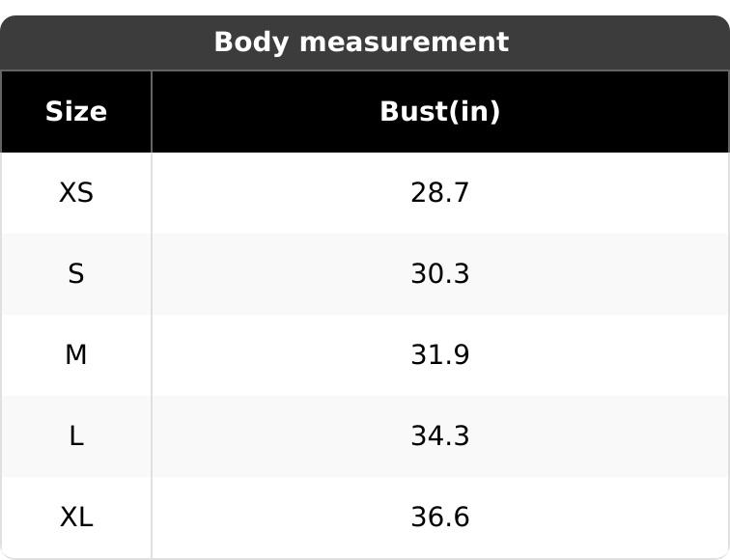The height and width of the screenshot is (560, 730).
Task: Click the "X" in the XL label
Action: tap(69, 518)
